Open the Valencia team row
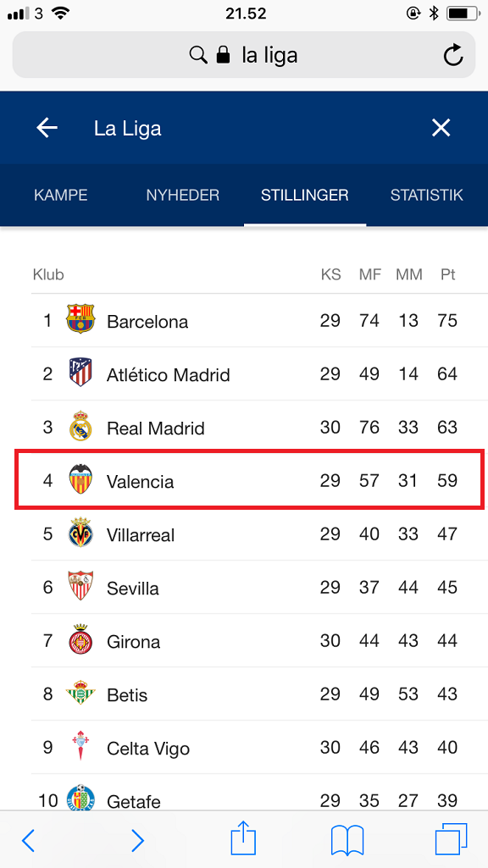The width and height of the screenshot is (488, 868). coord(248,480)
